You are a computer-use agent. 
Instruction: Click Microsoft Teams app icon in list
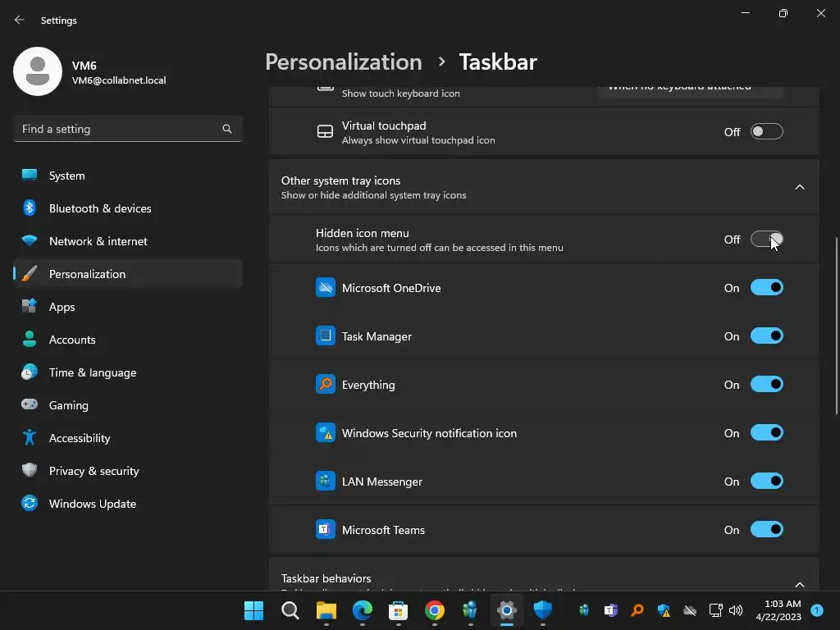[325, 530]
